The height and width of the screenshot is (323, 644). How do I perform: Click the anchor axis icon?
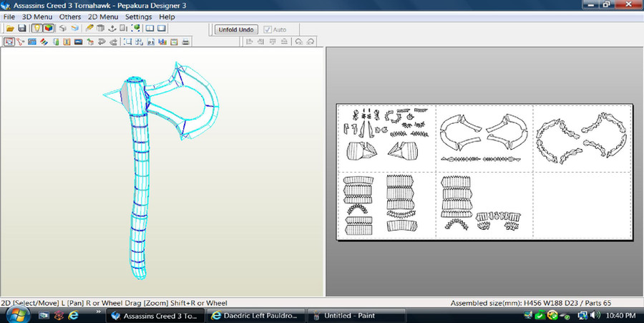tap(112, 29)
